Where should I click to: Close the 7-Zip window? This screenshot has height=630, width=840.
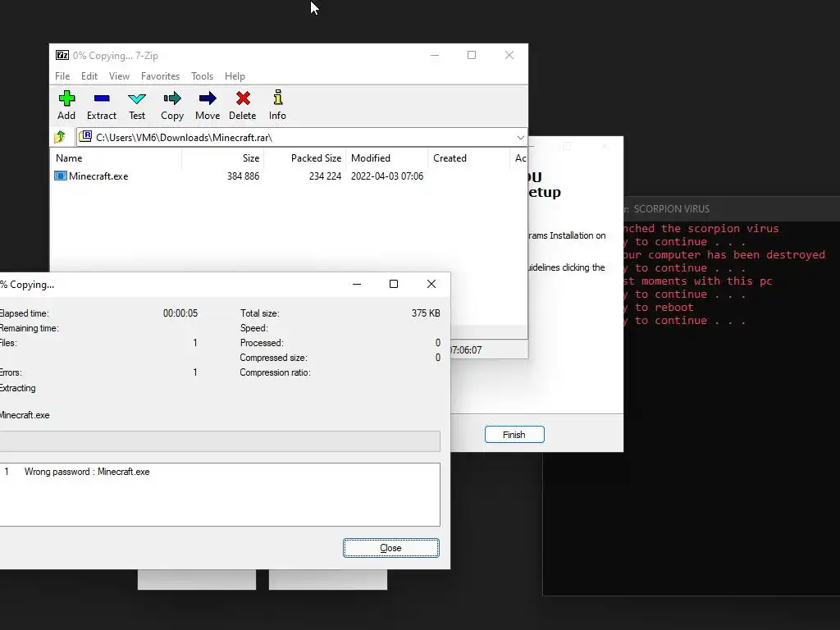(509, 55)
